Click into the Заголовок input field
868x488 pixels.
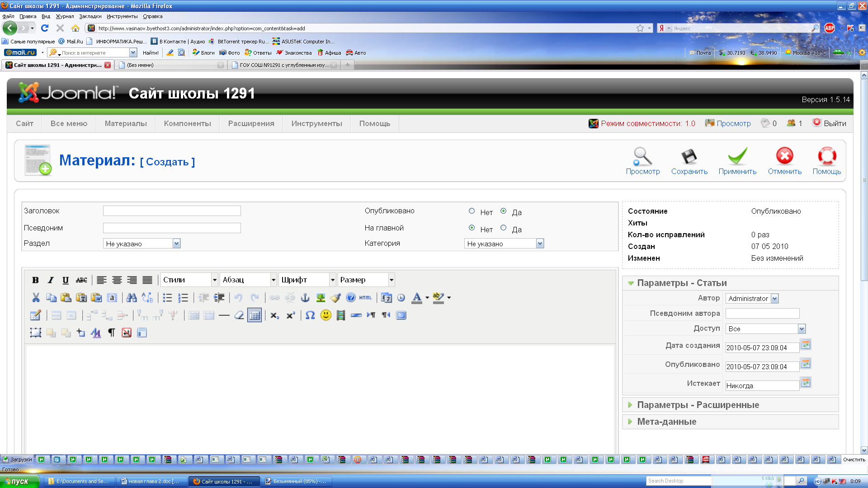tap(172, 211)
